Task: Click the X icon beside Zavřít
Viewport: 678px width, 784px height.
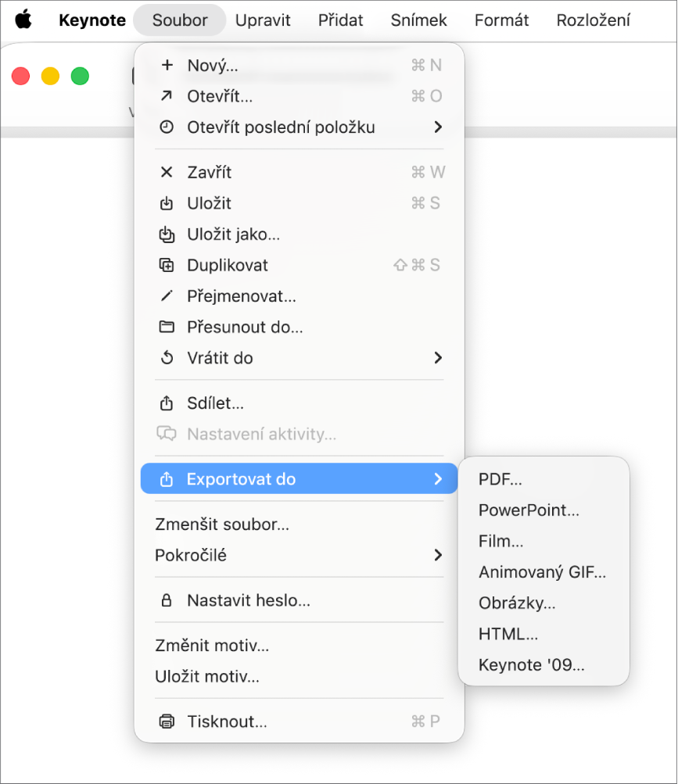Action: 167,172
